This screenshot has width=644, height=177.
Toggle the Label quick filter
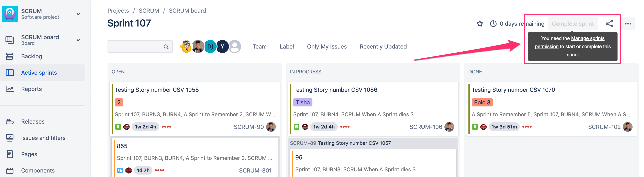287,46
